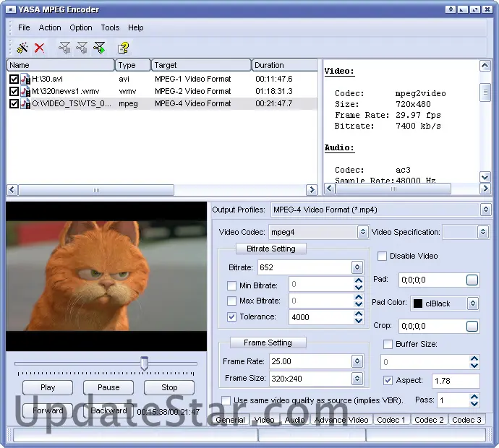Viewport: 499px width, 448px height.
Task: Increase the Pass count with up arrow
Action: pos(474,397)
